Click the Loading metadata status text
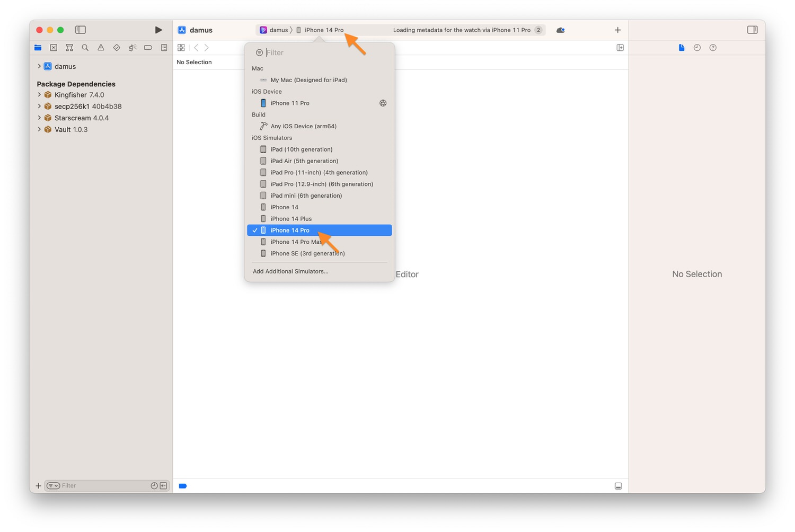Viewport: 795px width, 532px height. 462,30
